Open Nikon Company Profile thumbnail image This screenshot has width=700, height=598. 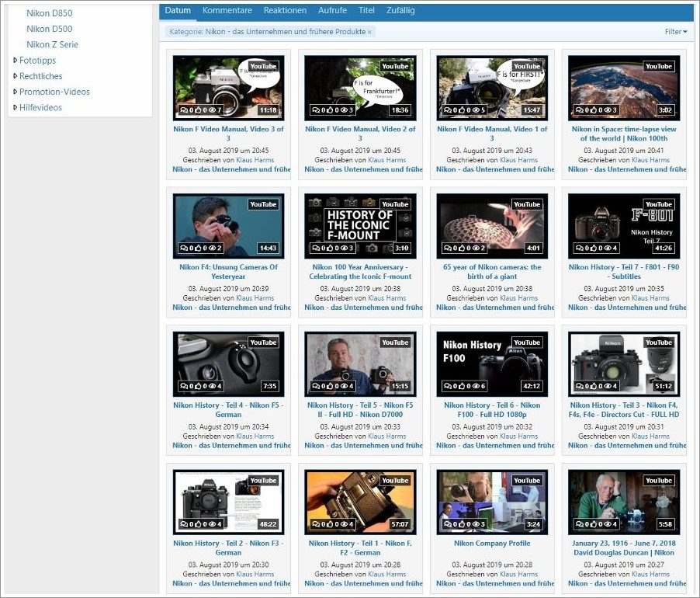coord(492,502)
